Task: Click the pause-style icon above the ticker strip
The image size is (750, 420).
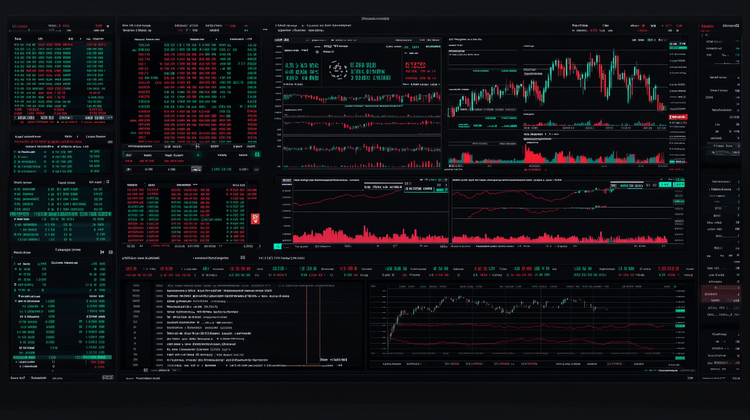Action: 243,258
